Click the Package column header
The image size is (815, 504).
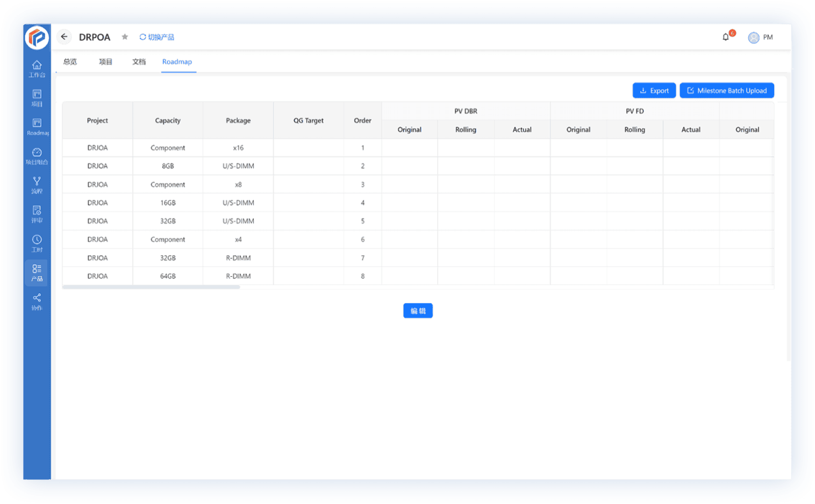tap(238, 120)
